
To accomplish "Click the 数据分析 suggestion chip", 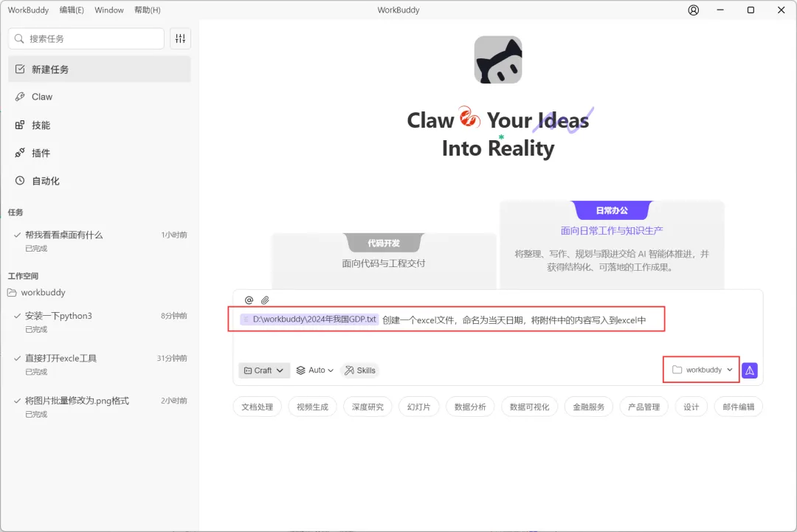I will coord(470,407).
